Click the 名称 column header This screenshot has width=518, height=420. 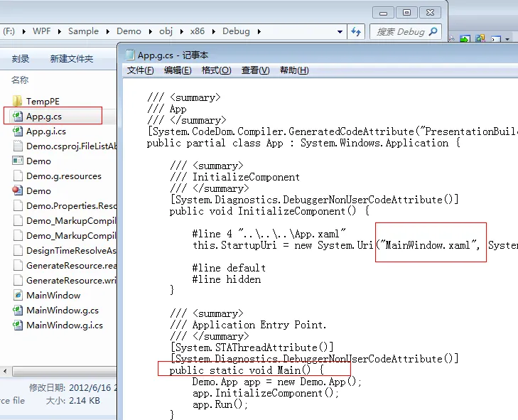[20, 80]
